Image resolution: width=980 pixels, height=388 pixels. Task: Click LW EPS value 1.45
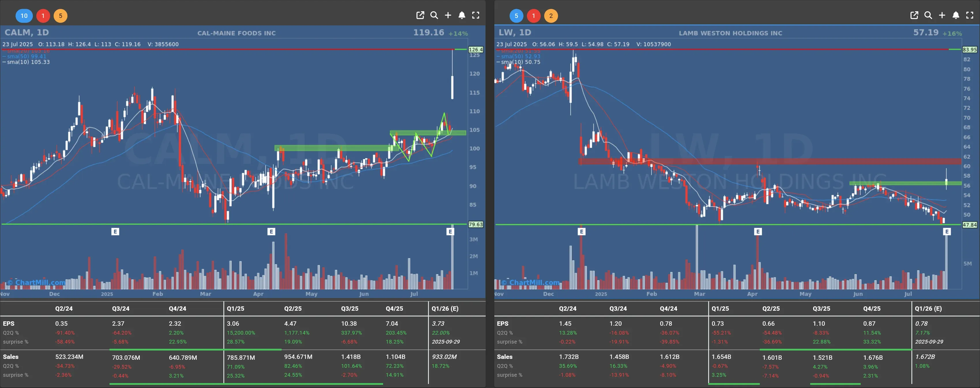coord(565,323)
